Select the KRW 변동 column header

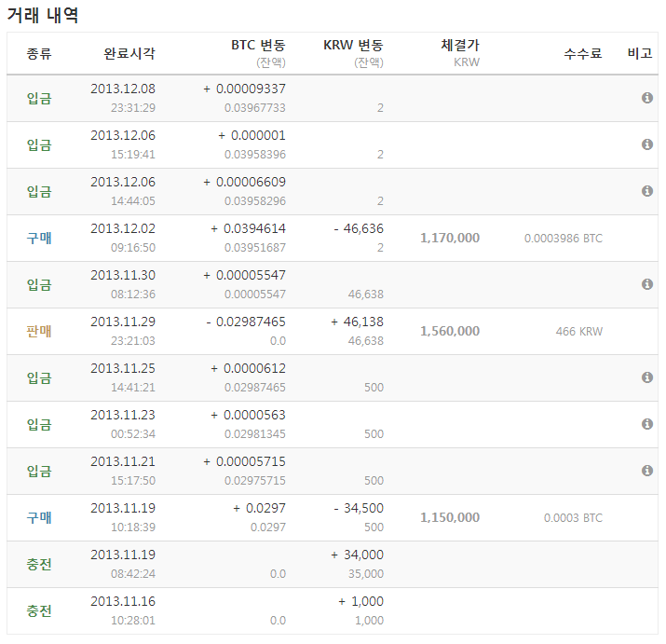pos(353,46)
